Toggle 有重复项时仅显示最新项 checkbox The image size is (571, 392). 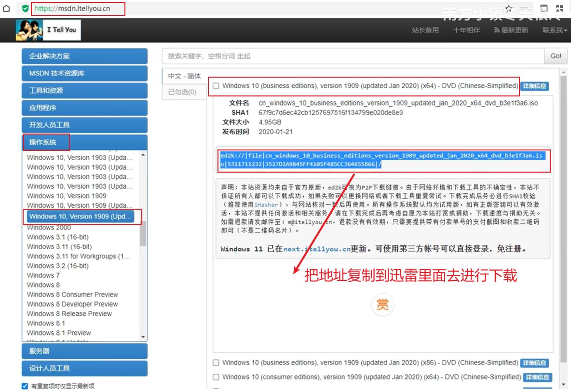coord(25,386)
